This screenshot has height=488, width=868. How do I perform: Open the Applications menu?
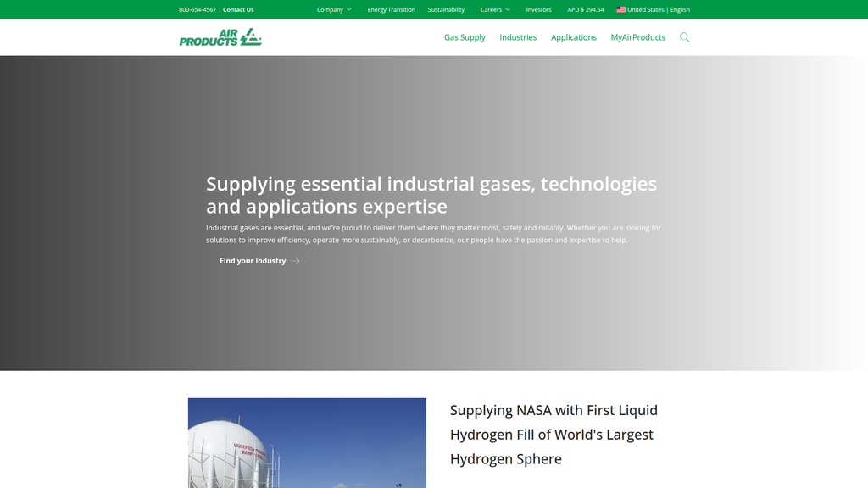tap(574, 37)
